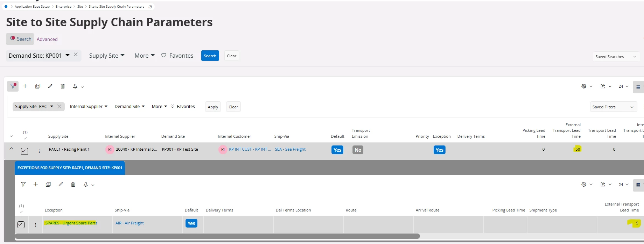Image resolution: width=644 pixels, height=244 pixels.
Task: Toggle the upper table filter funnel icon
Action: pos(13,86)
